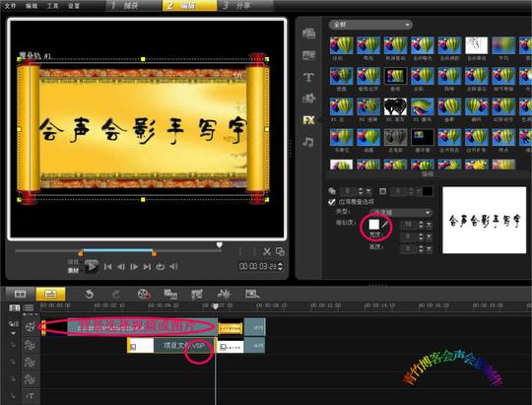The width and height of the screenshot is (532, 405).
Task: Open the 设置 menu
Action: [74, 6]
